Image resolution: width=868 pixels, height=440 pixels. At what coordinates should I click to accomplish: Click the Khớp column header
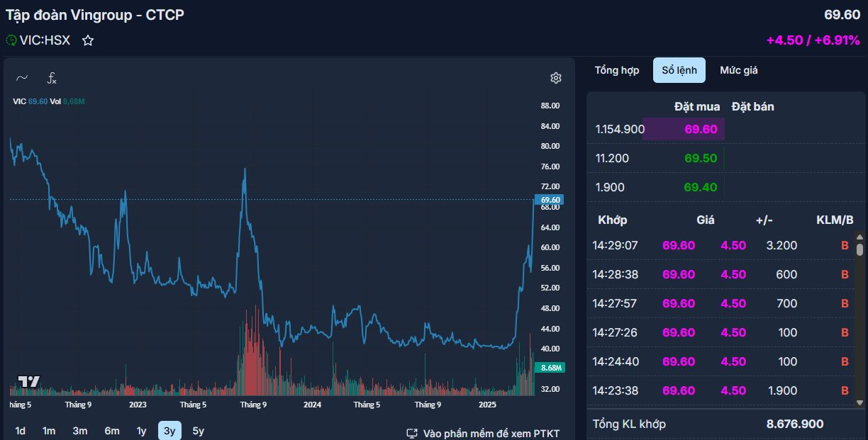click(x=613, y=220)
